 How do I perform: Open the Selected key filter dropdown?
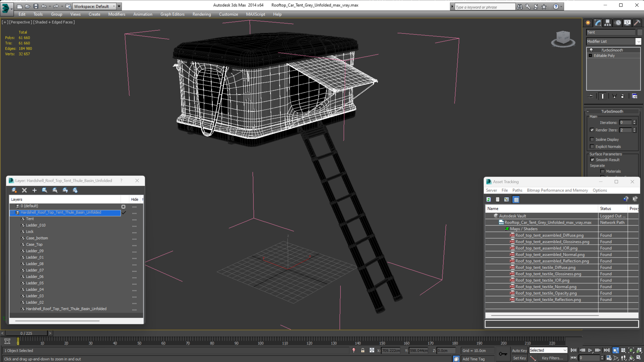click(x=565, y=350)
